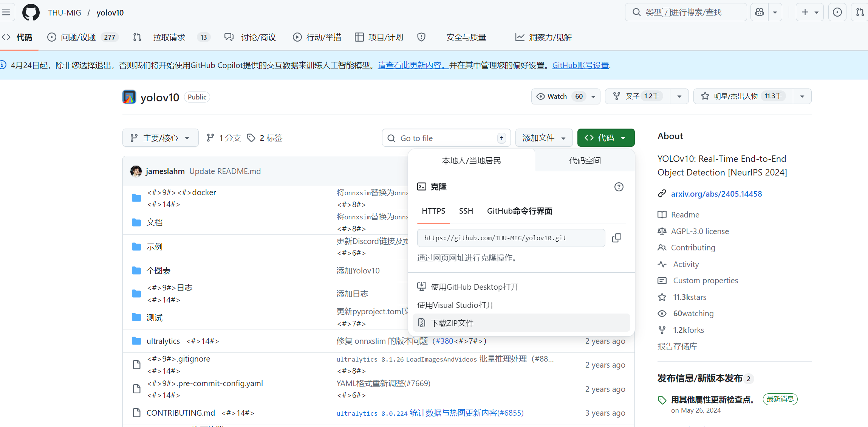Open the hamburger navigation menu

[6, 12]
